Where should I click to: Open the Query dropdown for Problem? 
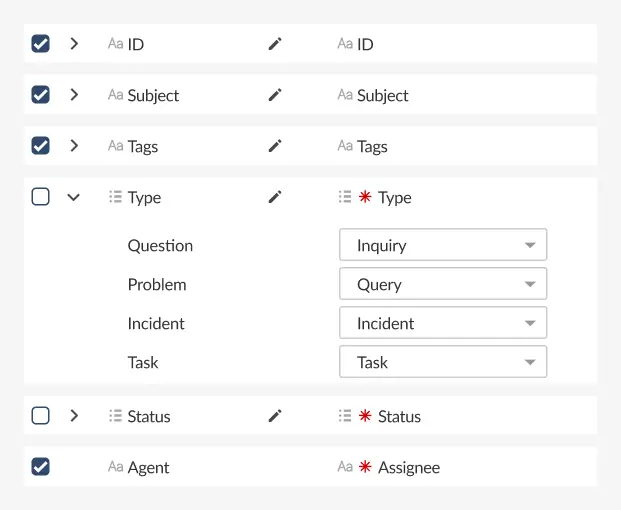[x=443, y=284]
